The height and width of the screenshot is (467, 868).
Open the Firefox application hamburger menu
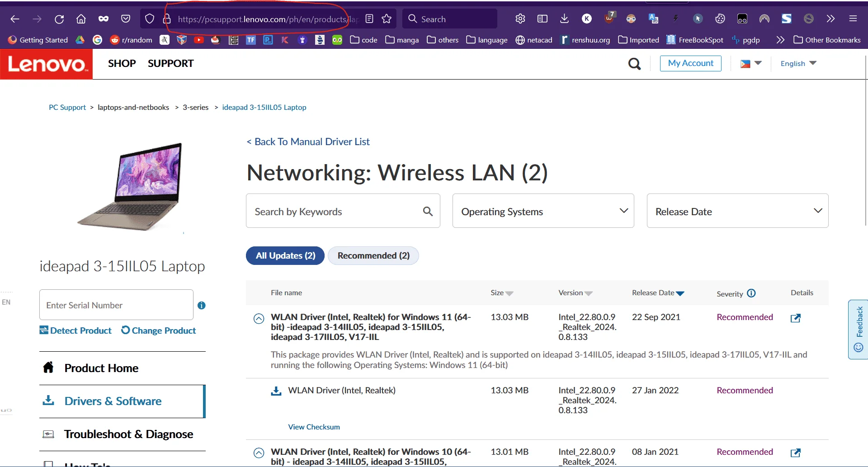[x=853, y=19]
